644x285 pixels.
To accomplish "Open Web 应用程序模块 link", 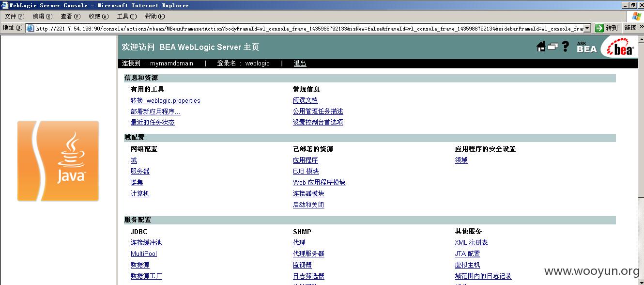I will [x=319, y=183].
